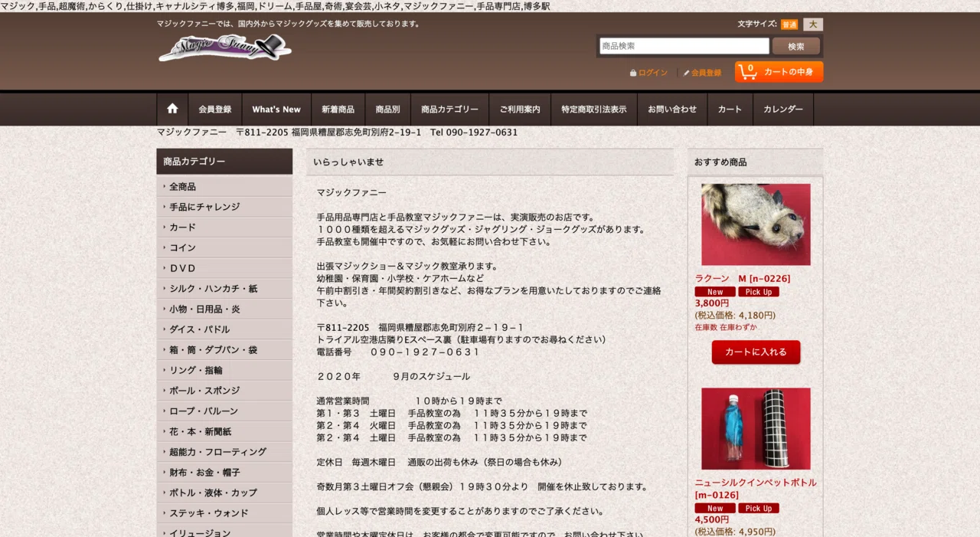980x537 pixels.
Task: Open カート in navigation bar
Action: [730, 110]
